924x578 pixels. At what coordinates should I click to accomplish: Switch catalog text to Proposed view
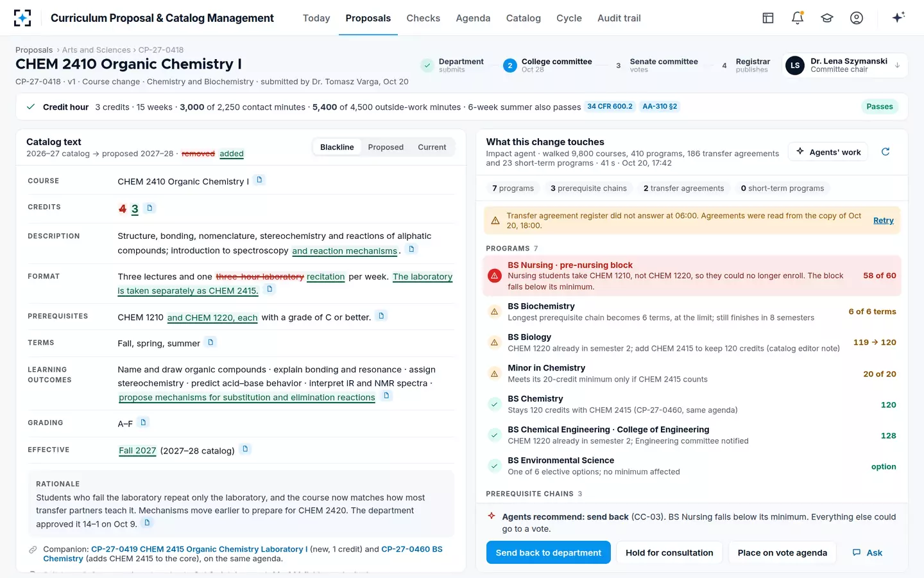click(386, 147)
